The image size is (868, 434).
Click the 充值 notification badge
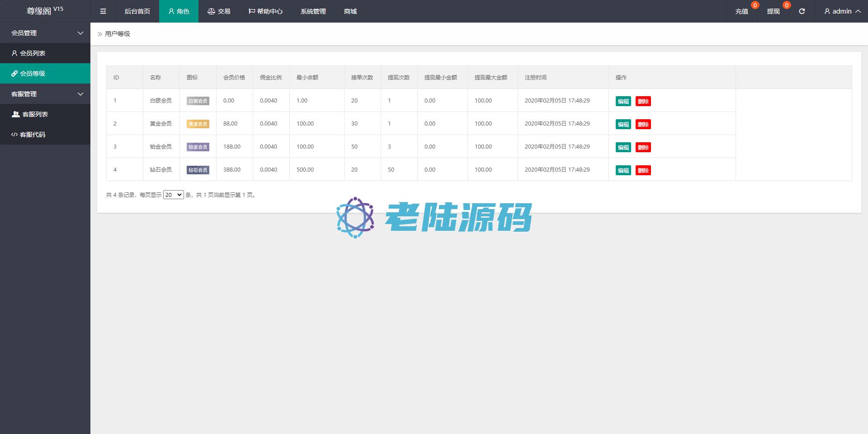[x=755, y=5]
